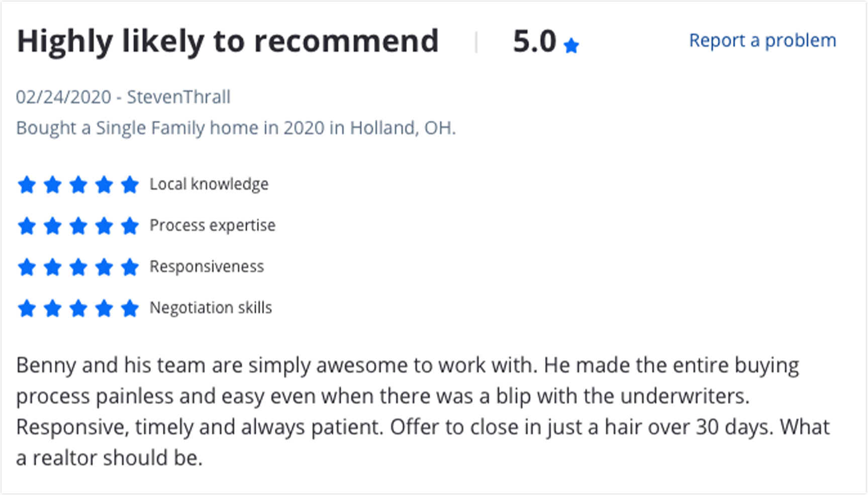
Task: Click fourth star of Negotiation skills rating
Action: pyautogui.click(x=104, y=308)
